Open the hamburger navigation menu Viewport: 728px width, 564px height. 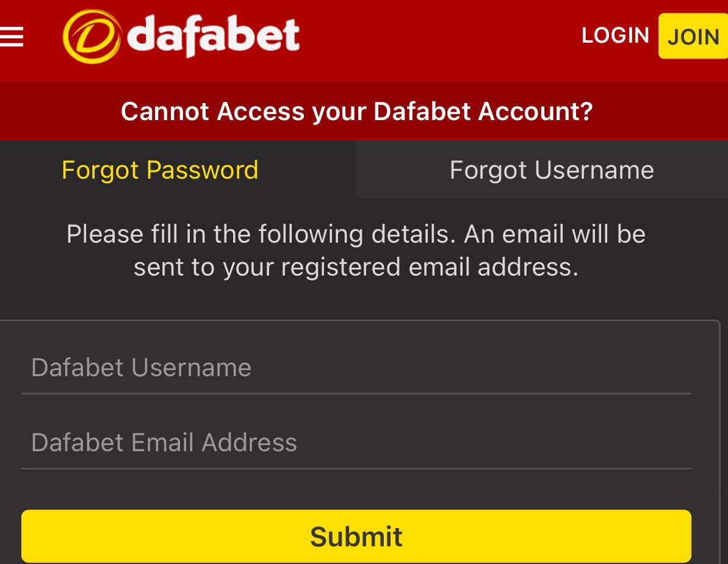tap(12, 37)
